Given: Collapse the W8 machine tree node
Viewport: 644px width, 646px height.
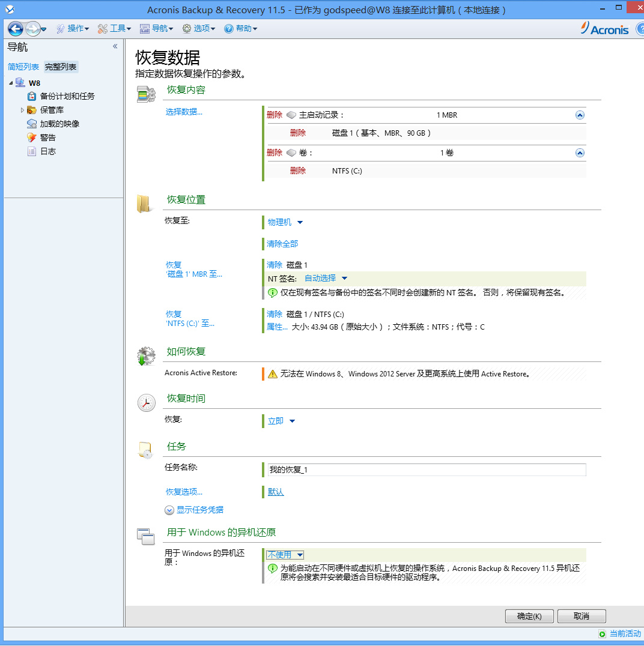Looking at the screenshot, I should click(x=11, y=83).
